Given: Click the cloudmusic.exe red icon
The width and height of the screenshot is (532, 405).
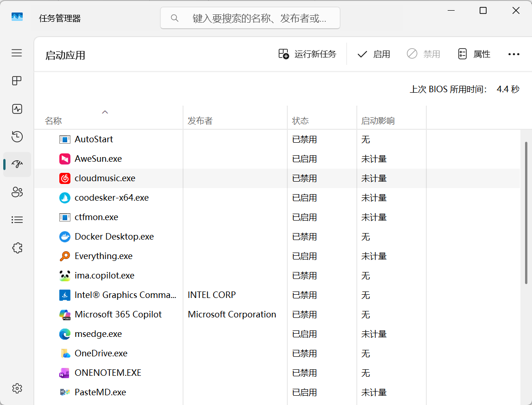Looking at the screenshot, I should click(65, 178).
